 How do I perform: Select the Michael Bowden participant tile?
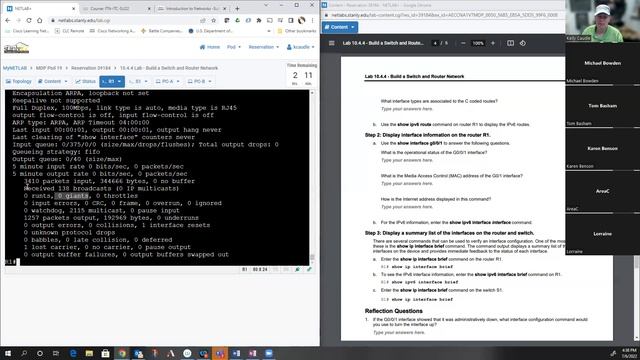click(602, 63)
